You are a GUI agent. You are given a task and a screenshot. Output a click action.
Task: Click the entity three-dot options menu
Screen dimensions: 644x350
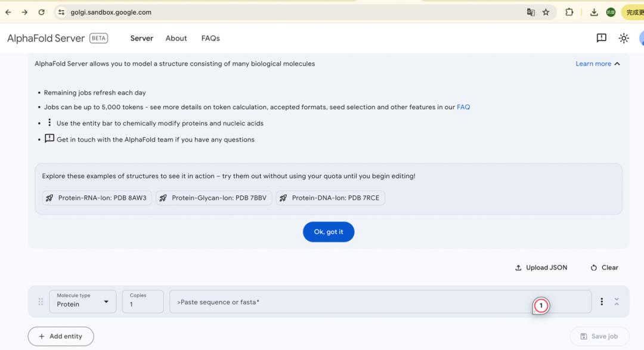pos(602,302)
